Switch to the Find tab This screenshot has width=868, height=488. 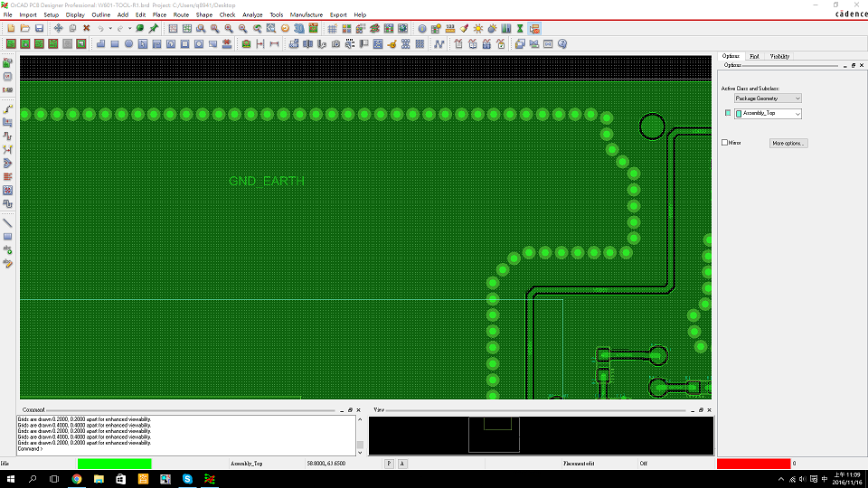click(754, 56)
